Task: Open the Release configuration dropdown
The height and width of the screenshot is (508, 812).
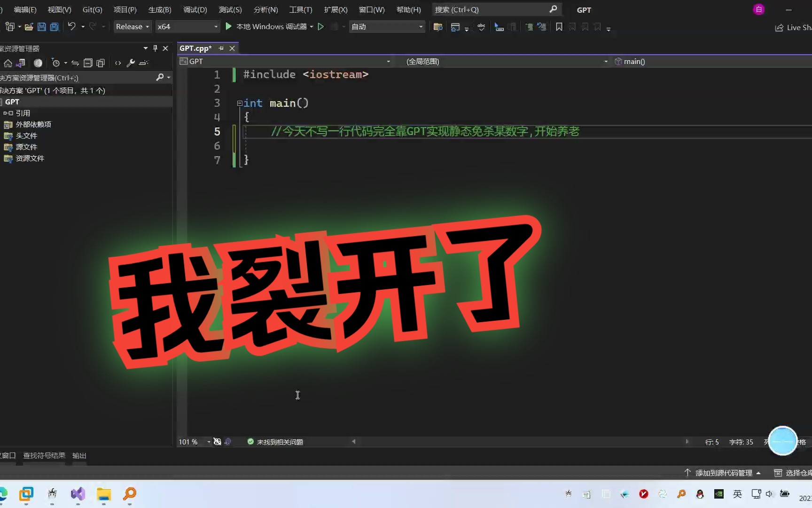Action: [132, 26]
